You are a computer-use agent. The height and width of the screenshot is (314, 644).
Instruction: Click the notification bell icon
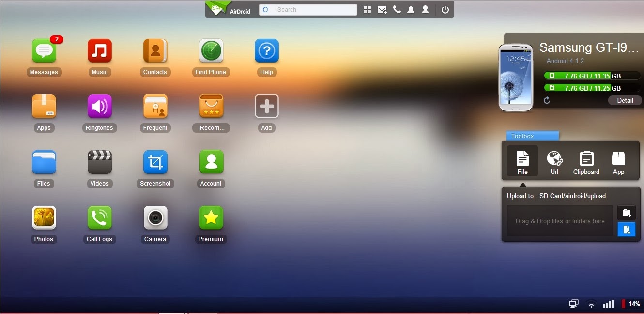point(411,9)
